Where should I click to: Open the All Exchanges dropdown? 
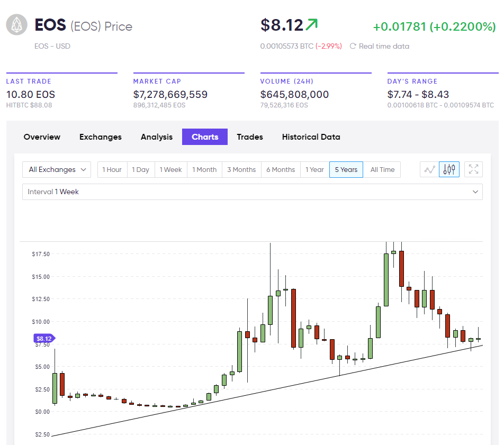(x=57, y=169)
